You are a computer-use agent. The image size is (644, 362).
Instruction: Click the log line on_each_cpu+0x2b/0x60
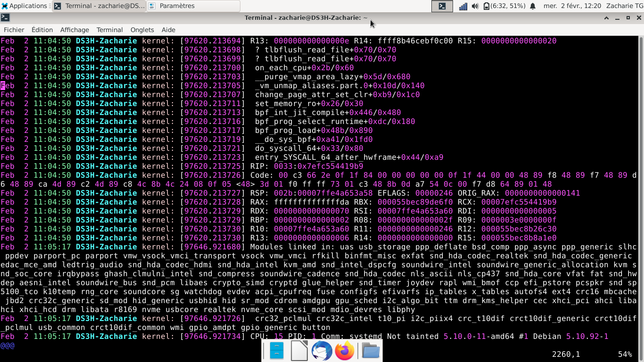click(304, 67)
